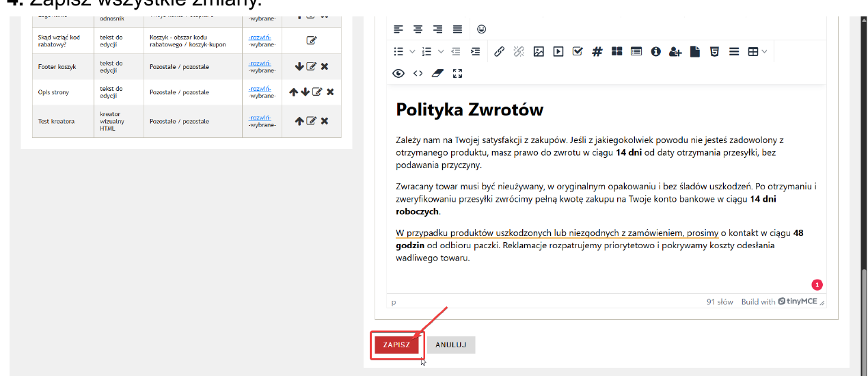Click ZAPISZ to save changes
The height and width of the screenshot is (376, 868).
point(396,345)
